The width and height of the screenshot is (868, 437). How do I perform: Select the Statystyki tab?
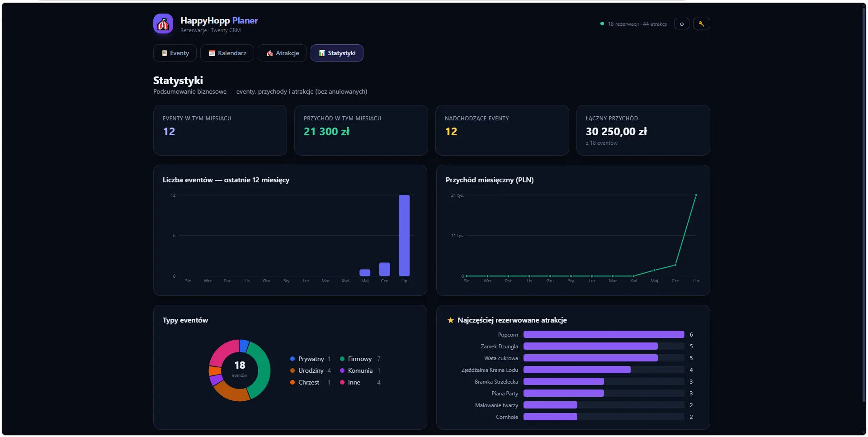[337, 53]
